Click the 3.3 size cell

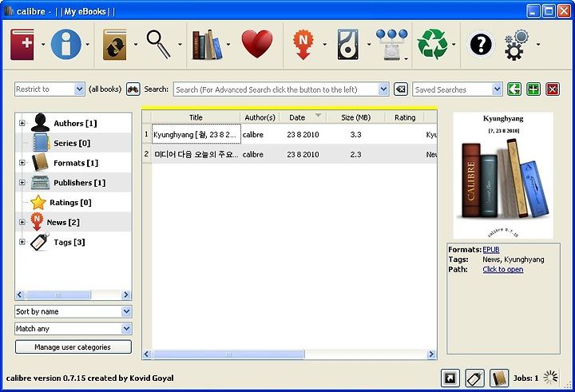pyautogui.click(x=355, y=135)
